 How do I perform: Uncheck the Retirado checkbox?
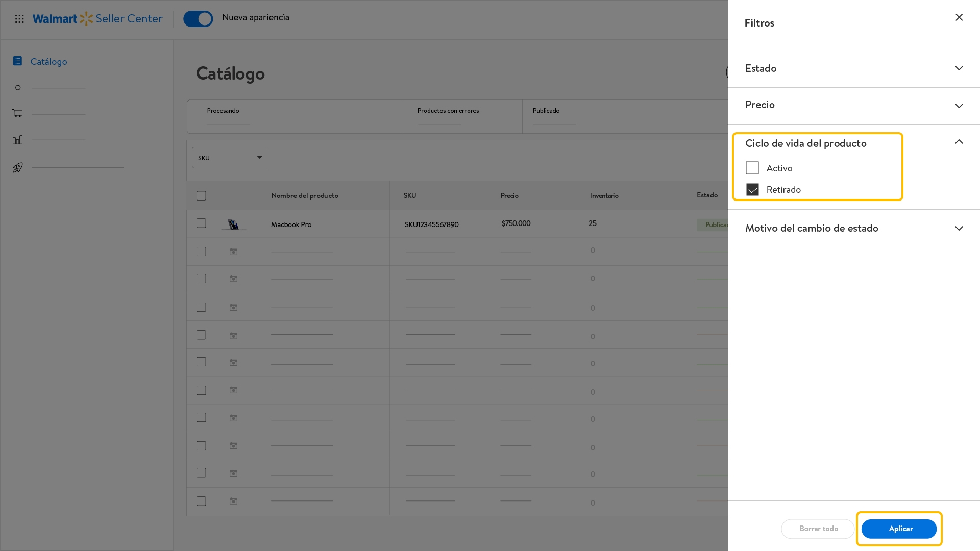pos(752,190)
